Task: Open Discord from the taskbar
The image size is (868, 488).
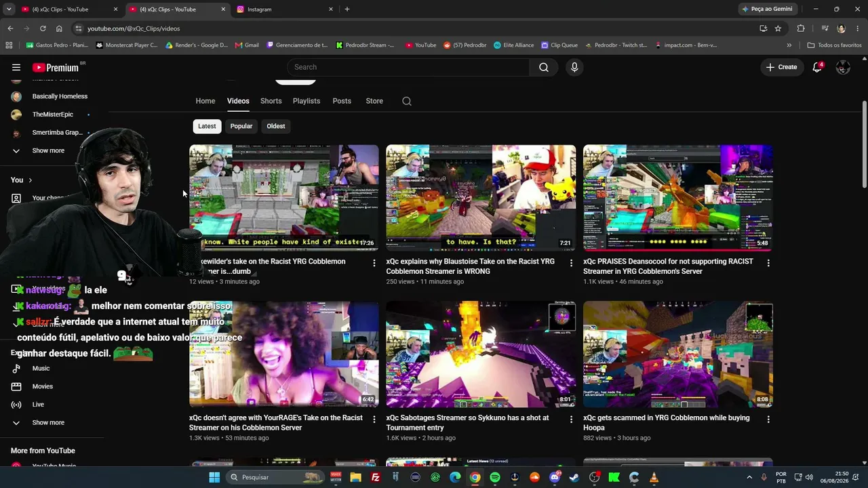Action: [555, 477]
